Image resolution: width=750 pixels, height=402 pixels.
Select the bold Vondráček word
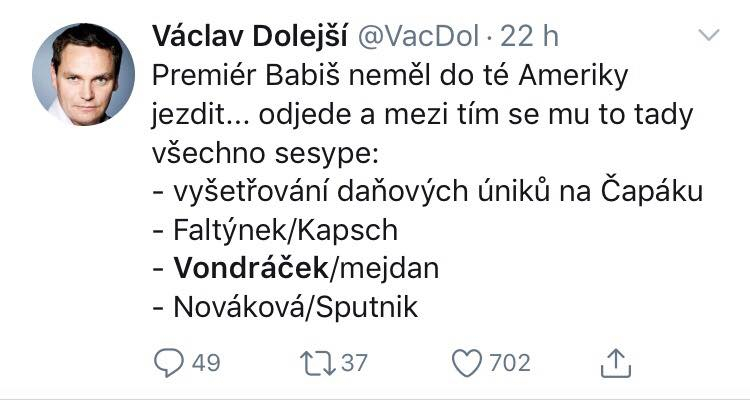pyautogui.click(x=251, y=269)
